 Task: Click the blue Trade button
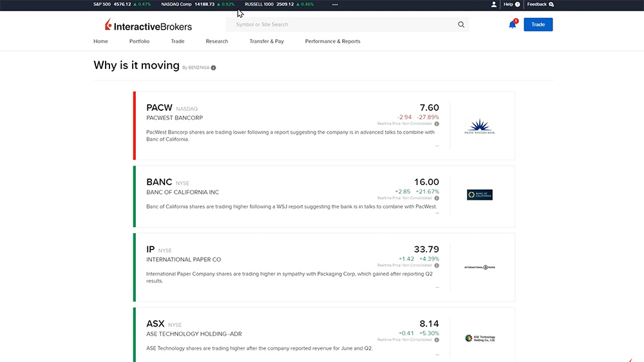pyautogui.click(x=538, y=24)
